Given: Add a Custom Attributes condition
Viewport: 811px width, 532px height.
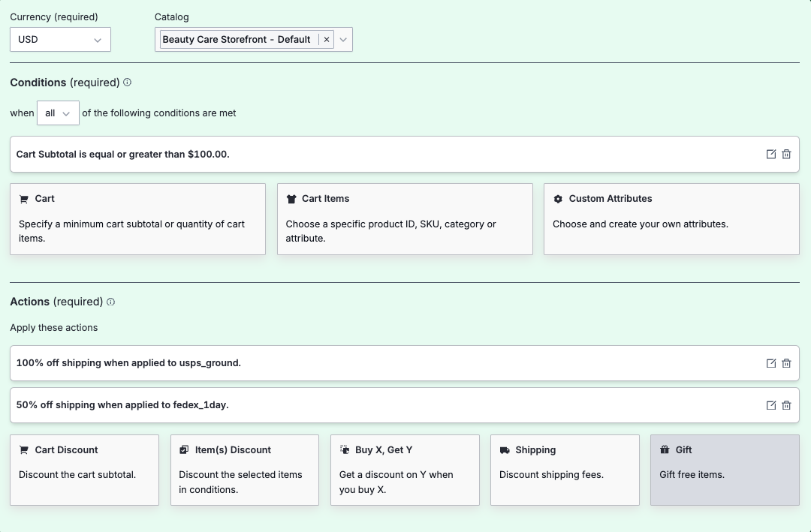Looking at the screenshot, I should click(x=671, y=218).
